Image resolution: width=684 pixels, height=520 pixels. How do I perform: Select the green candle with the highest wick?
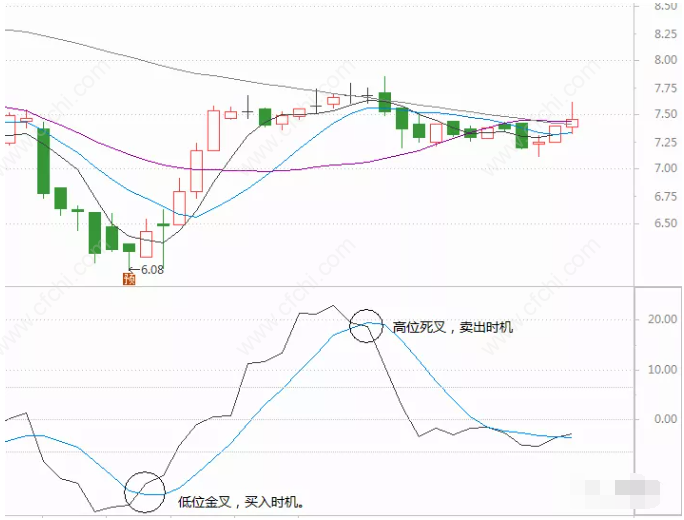385,97
